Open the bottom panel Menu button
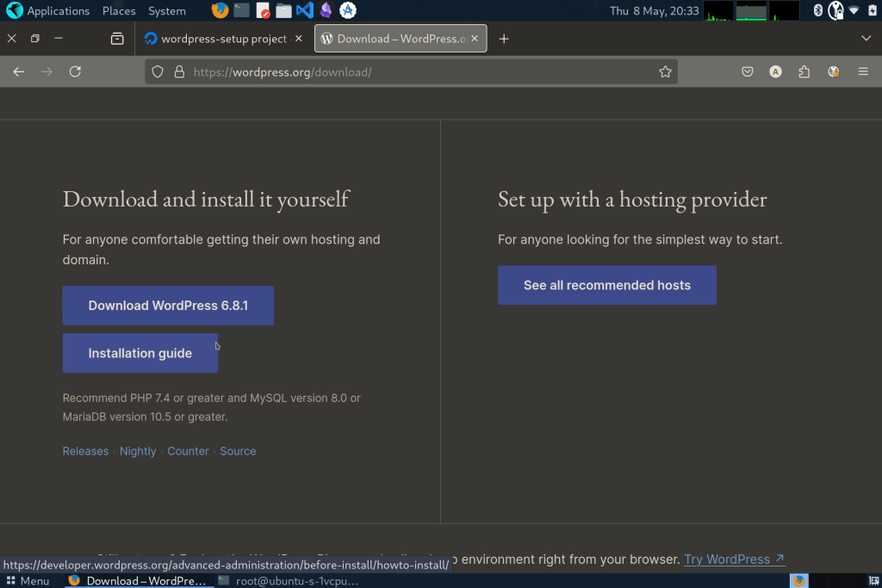 click(x=28, y=581)
